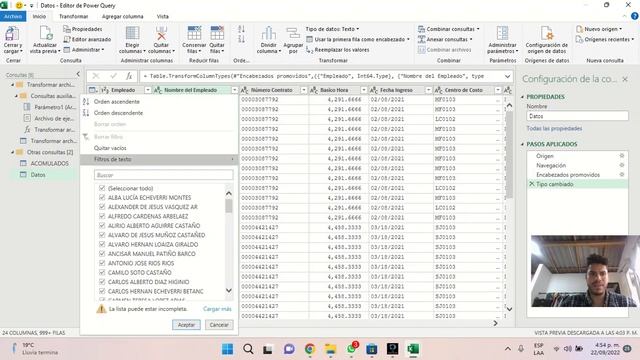This screenshot has height=360, width=640.
Task: Open WhatsApp from the taskbar
Action: click(351, 349)
